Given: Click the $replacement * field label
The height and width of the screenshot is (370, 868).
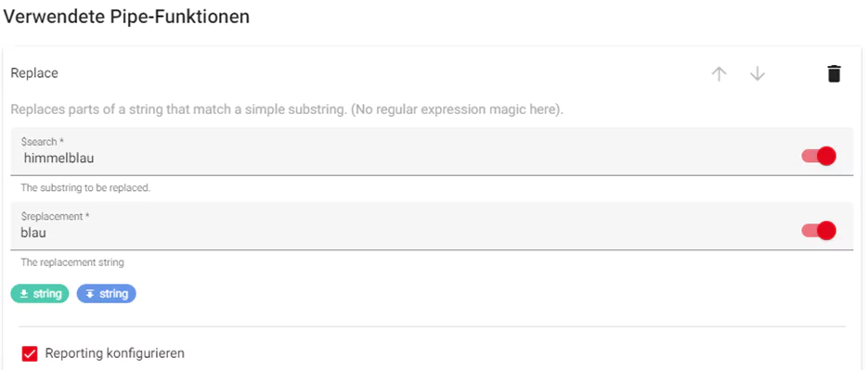Looking at the screenshot, I should coord(56,216).
